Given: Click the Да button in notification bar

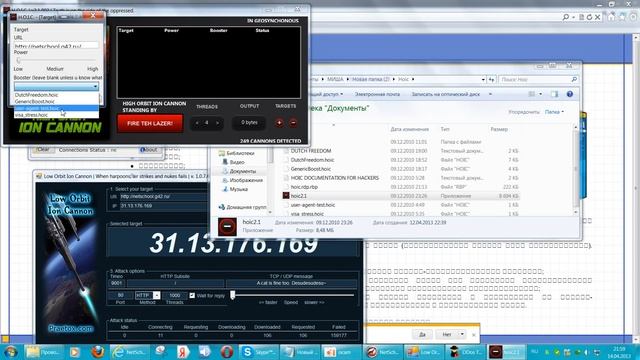Looking at the screenshot, I should tap(422, 334).
